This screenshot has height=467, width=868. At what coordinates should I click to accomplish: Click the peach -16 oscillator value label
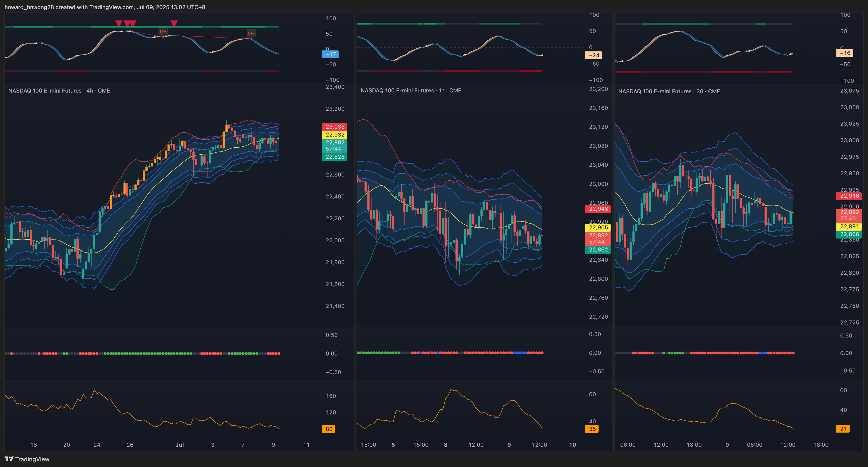tap(844, 53)
